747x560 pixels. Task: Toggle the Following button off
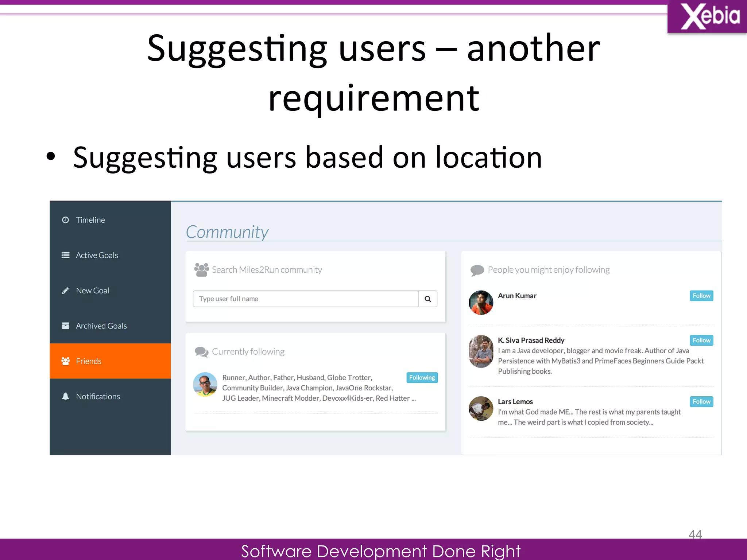(x=422, y=378)
